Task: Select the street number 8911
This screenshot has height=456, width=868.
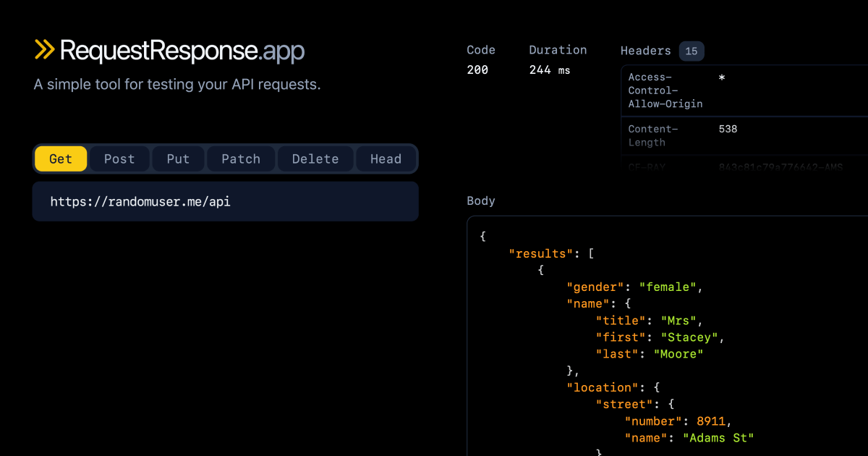Action: (711, 421)
